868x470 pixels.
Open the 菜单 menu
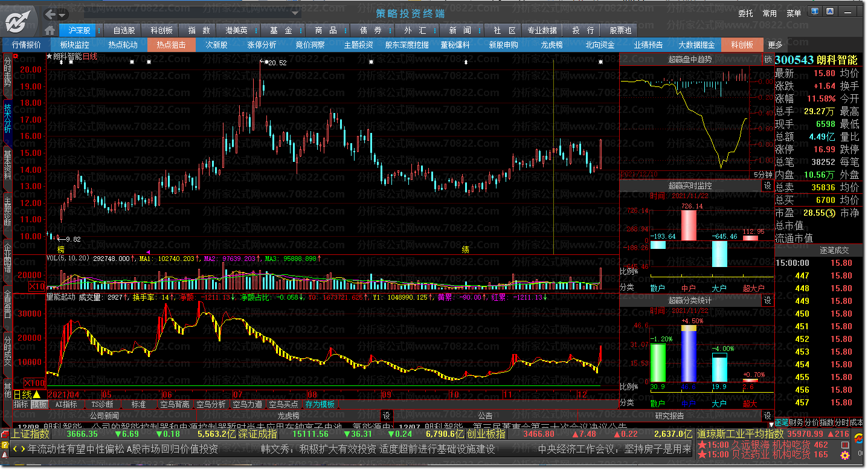tap(794, 13)
